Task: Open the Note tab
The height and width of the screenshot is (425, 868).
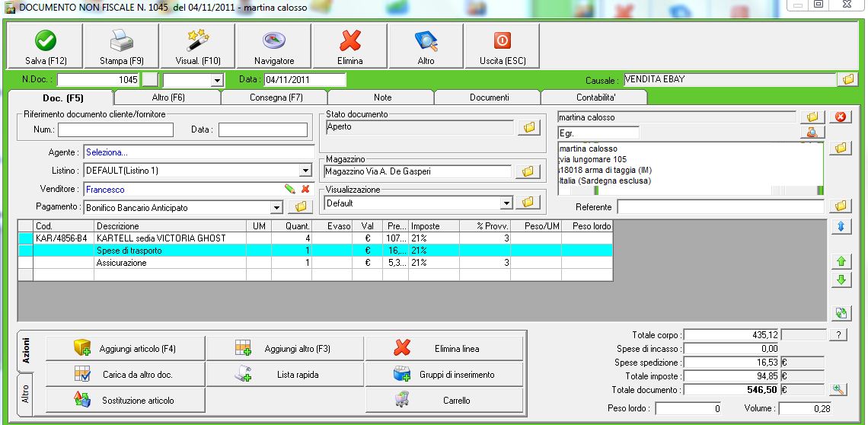Action: pos(382,97)
